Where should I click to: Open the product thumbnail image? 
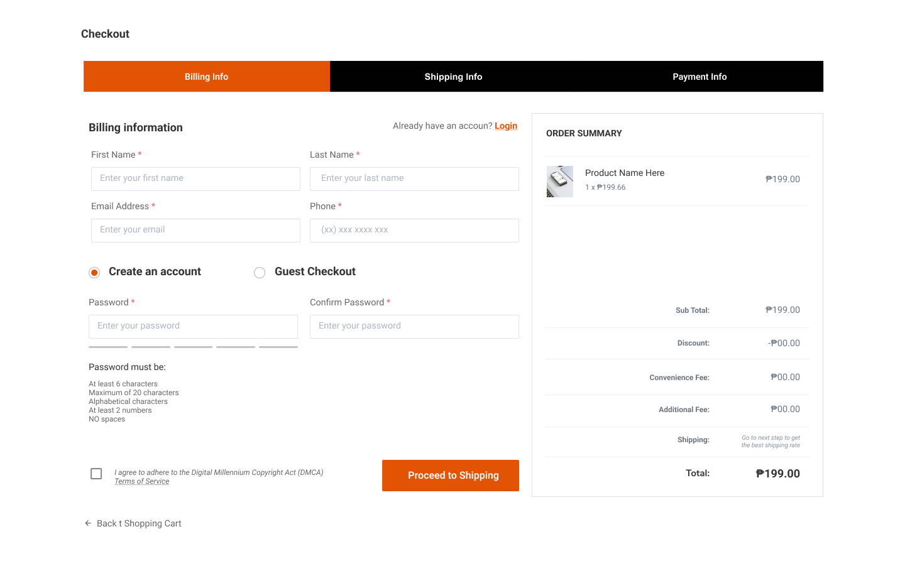[x=560, y=182]
